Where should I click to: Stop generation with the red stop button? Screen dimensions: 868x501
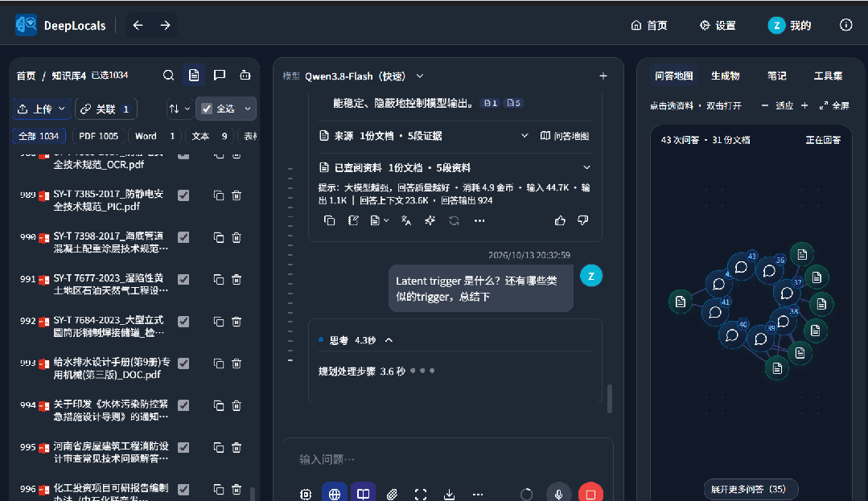[590, 494]
